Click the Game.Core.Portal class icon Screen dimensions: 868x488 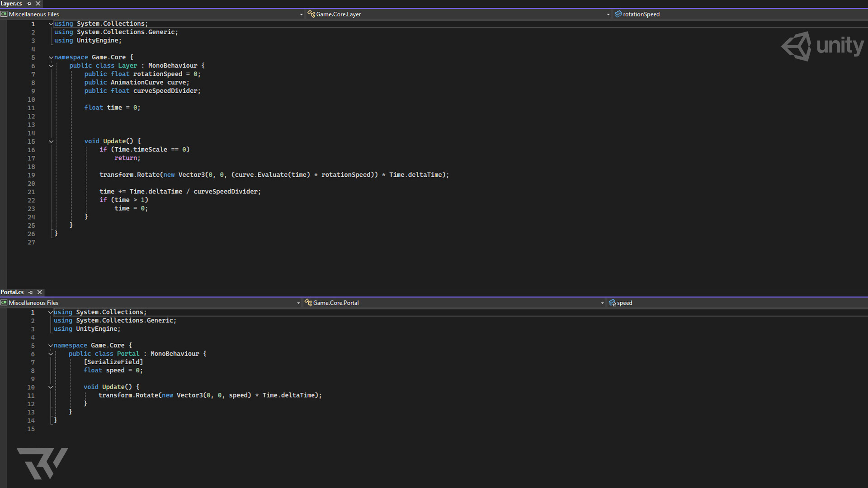tap(308, 303)
